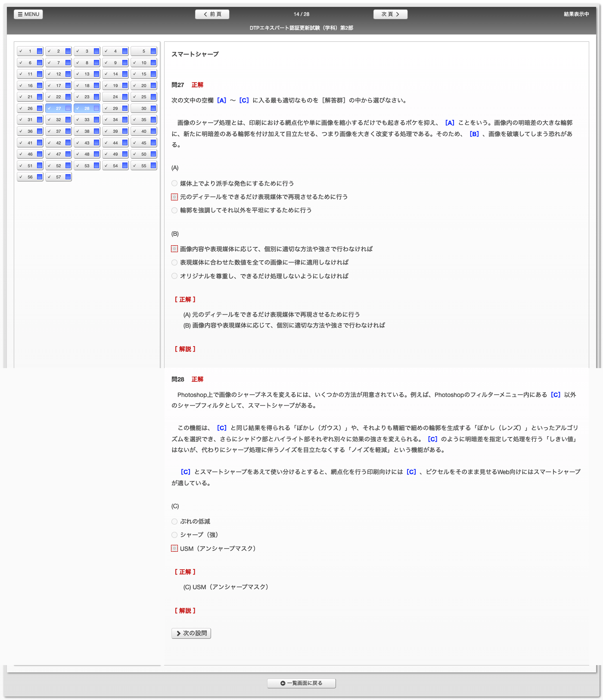This screenshot has width=603, height=700.
Task: Select option 媒体上でより派手な発色にするために行う
Action: coord(174,184)
